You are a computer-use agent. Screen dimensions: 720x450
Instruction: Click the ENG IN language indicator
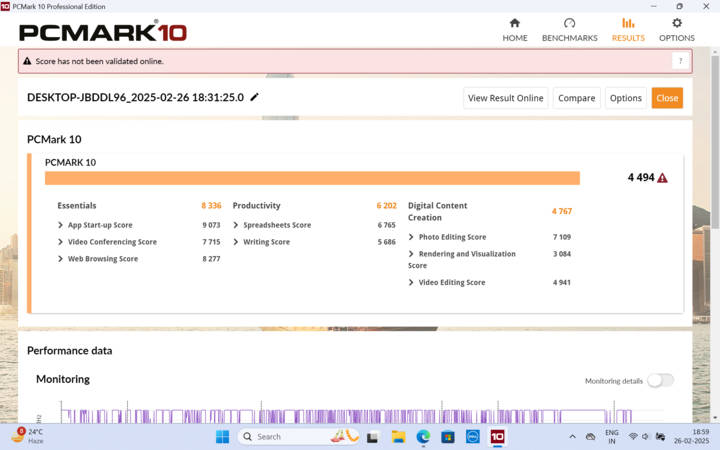[x=612, y=437]
